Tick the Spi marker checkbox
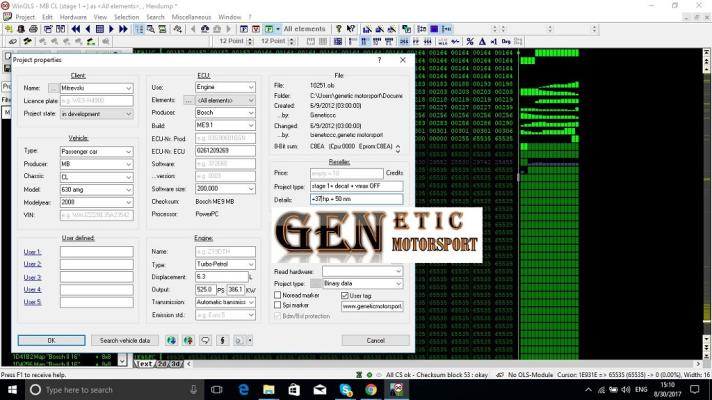Viewport: 712px width, 400px height. [x=278, y=306]
